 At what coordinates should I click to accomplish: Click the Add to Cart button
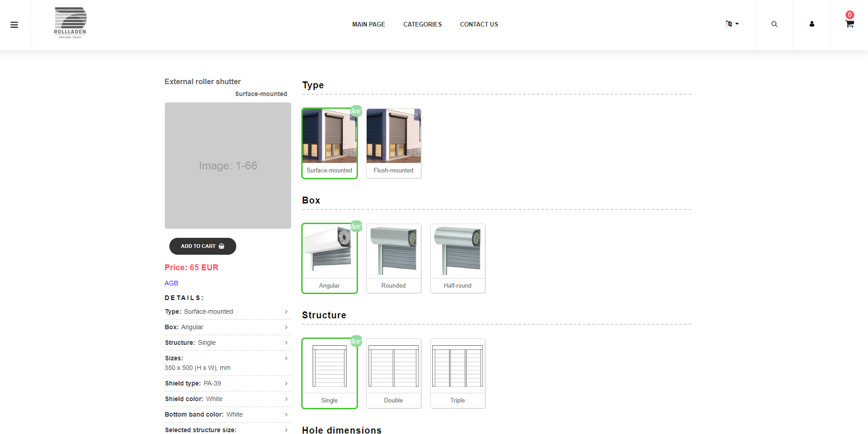[202, 246]
